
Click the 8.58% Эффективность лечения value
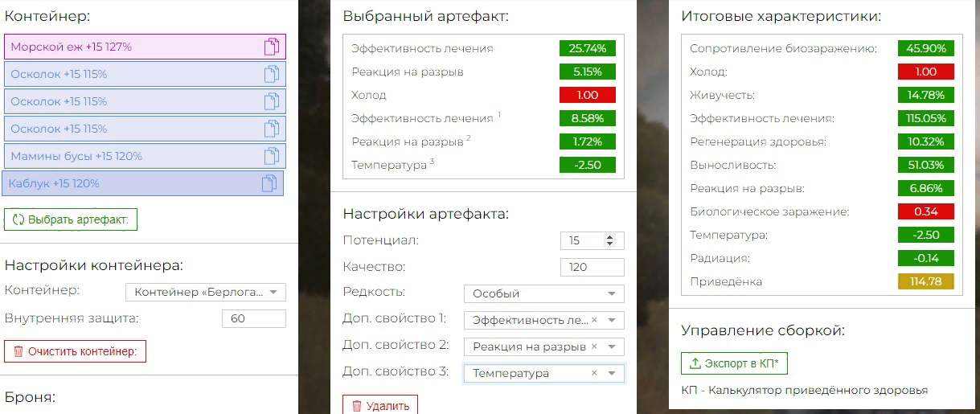(x=588, y=118)
